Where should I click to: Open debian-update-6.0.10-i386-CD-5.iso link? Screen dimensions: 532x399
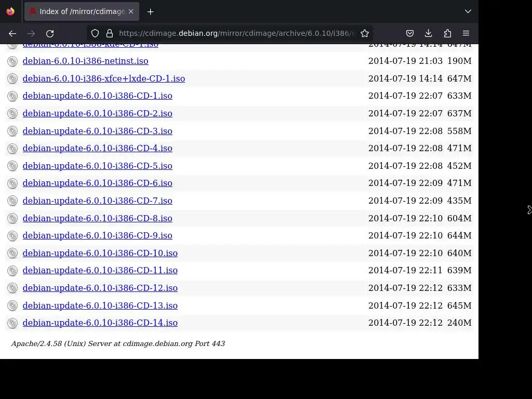(97, 166)
